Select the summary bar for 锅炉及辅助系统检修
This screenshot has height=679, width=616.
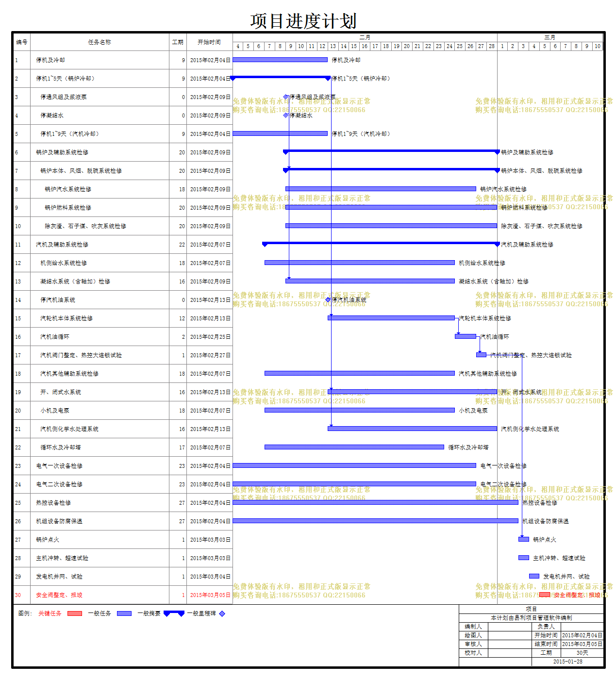point(391,152)
